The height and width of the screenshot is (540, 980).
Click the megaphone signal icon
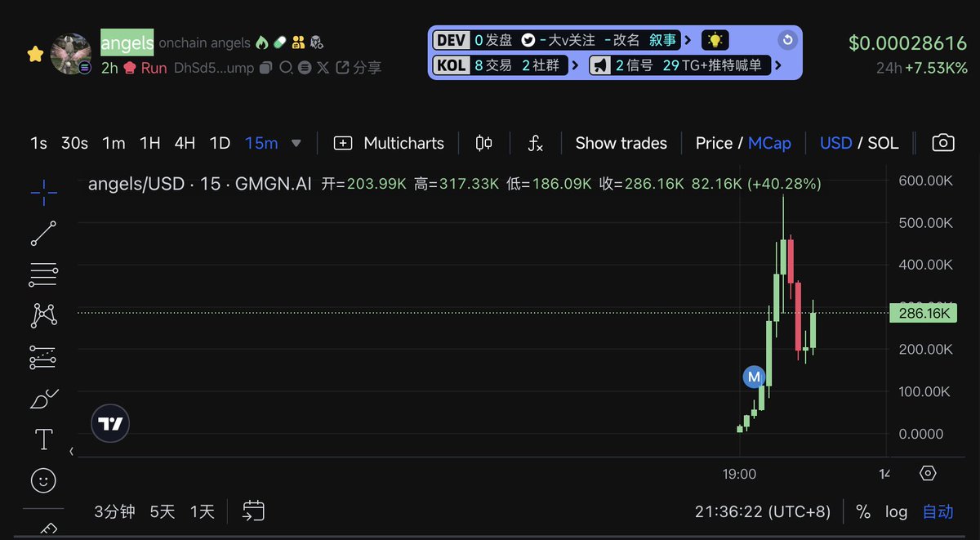pos(601,65)
